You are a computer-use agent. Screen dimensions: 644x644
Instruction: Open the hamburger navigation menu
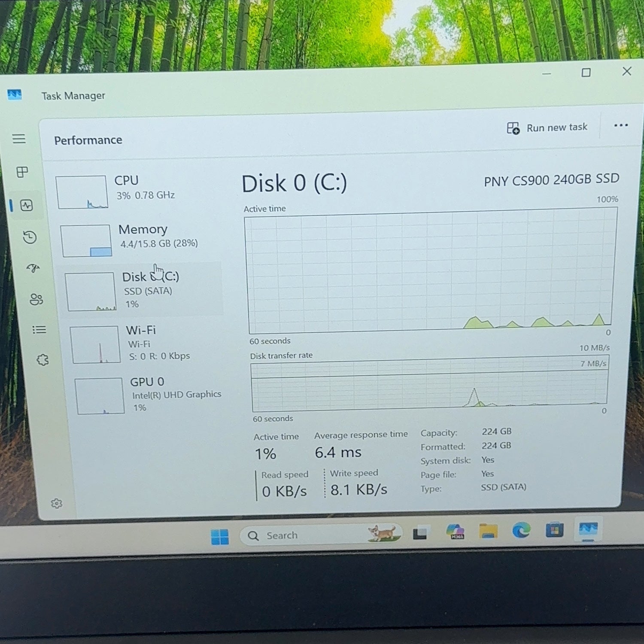[x=19, y=139]
